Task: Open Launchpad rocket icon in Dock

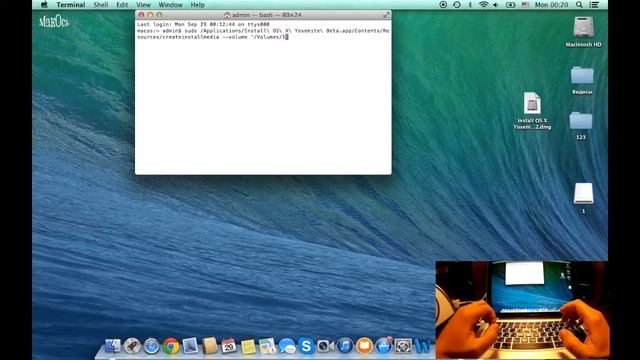Action: [x=132, y=346]
